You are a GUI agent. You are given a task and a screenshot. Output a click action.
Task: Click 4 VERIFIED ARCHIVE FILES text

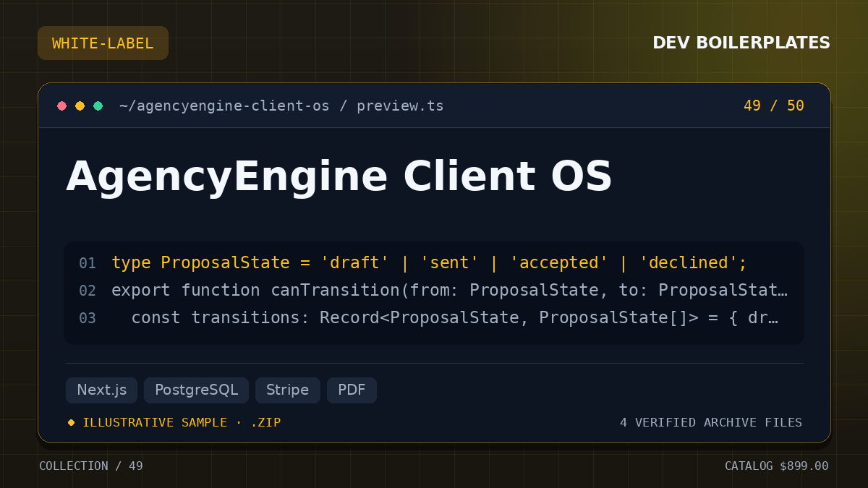(711, 422)
